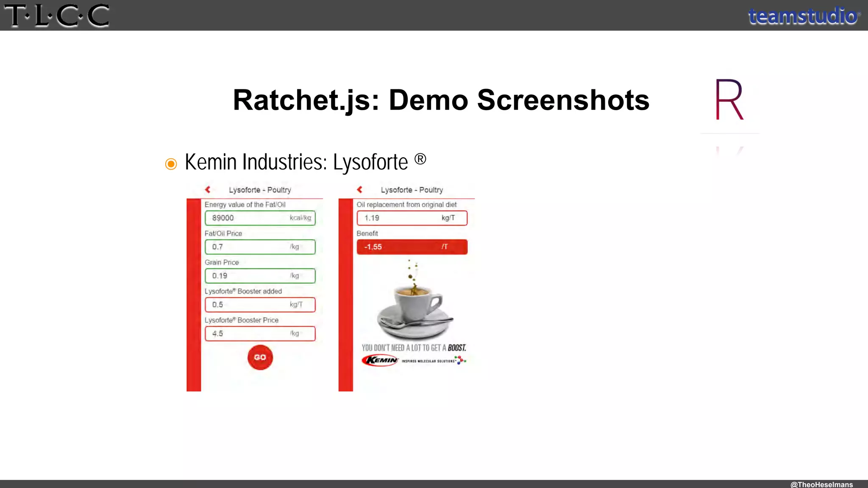The width and height of the screenshot is (868, 488).
Task: Select the Fat/Oil Price field showing 0.7
Action: 260,247
